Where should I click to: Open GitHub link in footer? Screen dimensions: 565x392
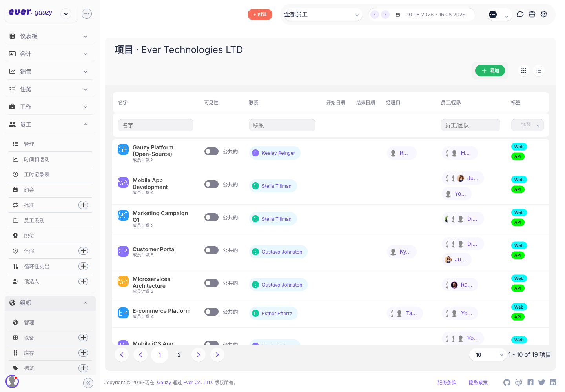coord(507,383)
